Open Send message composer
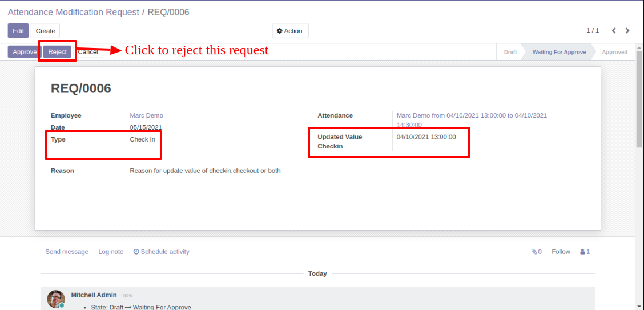Screen dimensions: 644x310 click(x=67, y=252)
